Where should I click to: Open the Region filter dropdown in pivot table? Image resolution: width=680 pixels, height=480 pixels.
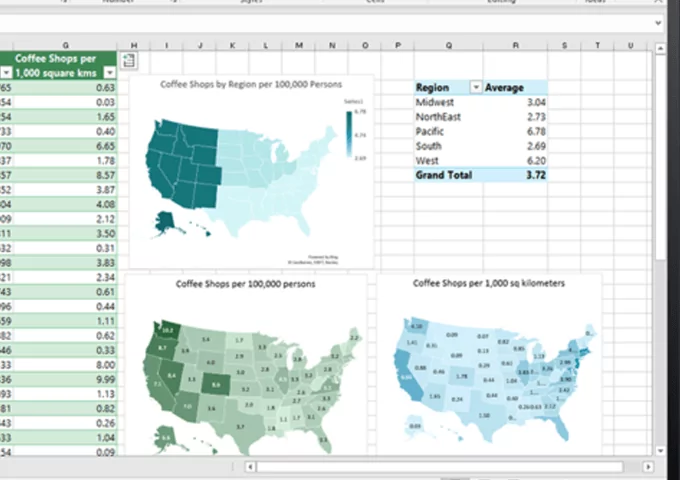click(x=476, y=88)
